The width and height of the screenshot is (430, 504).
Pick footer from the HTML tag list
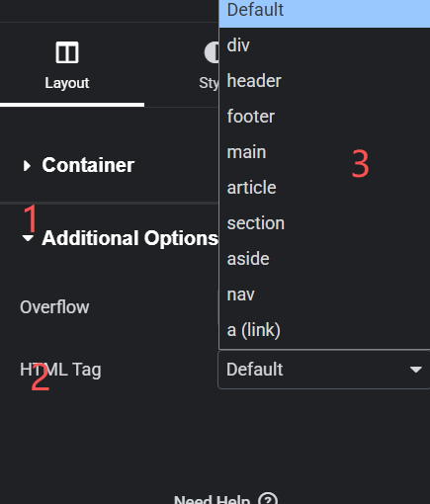[324, 117]
